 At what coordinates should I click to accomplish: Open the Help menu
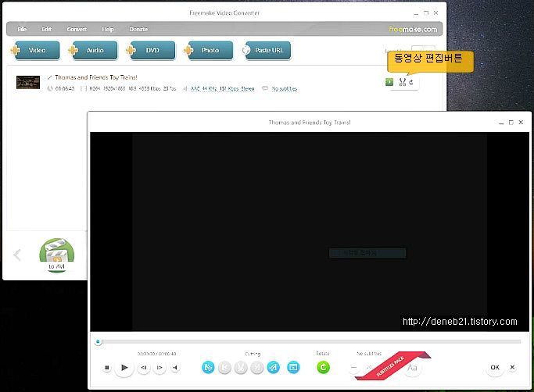108,29
